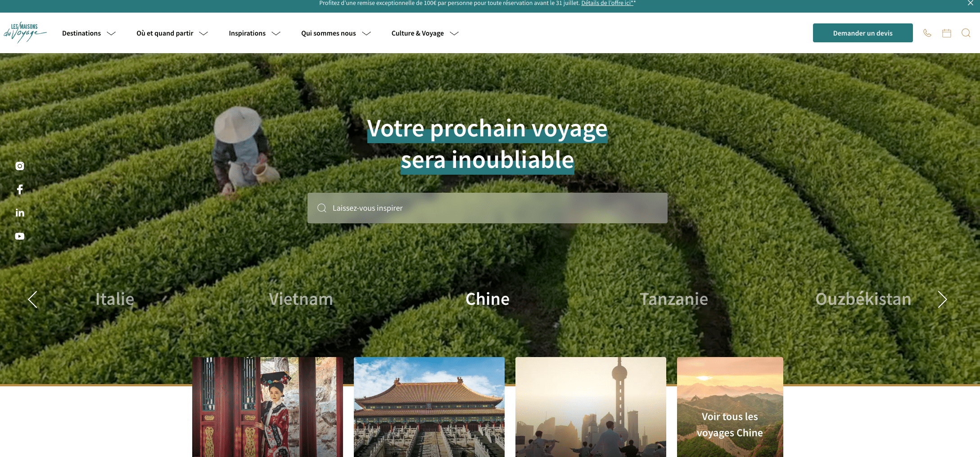Click the Demander un devis button
Viewport: 980px width, 457px height.
click(863, 33)
